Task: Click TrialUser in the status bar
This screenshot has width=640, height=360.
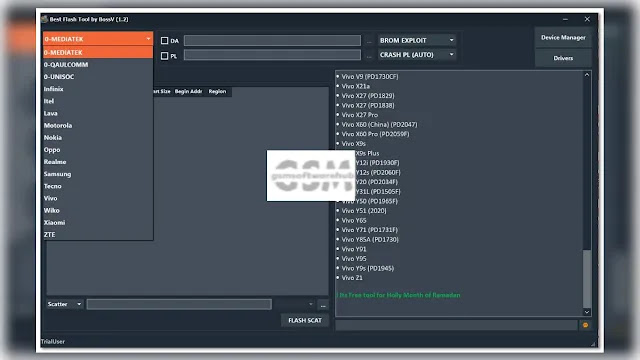Action: pos(53,342)
